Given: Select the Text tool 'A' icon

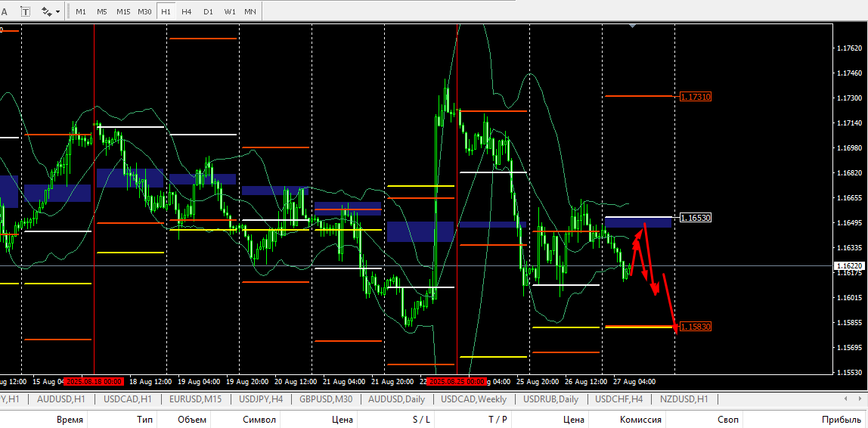Looking at the screenshot, I should click(5, 11).
